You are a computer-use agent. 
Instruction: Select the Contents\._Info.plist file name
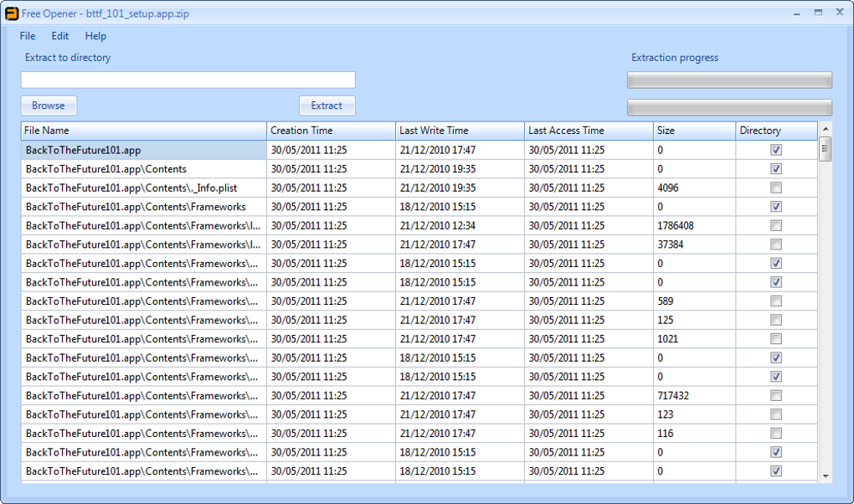click(x=131, y=188)
